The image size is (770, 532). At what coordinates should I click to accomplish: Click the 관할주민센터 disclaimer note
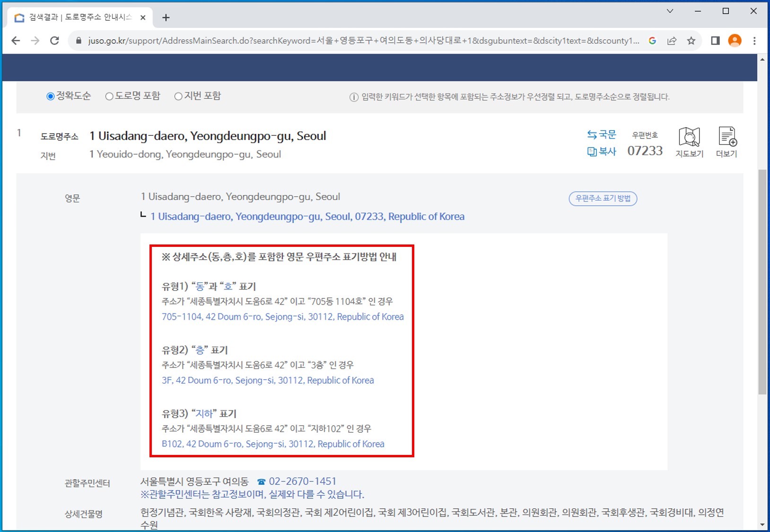point(252,495)
